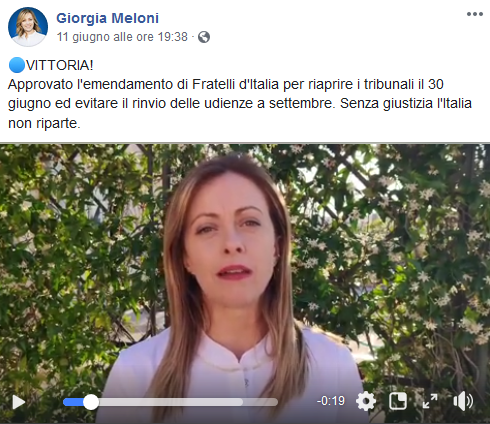Screen dimensions: 490x424
Task: Click the blue circle emoji before VITTORIA
Action: (x=17, y=65)
